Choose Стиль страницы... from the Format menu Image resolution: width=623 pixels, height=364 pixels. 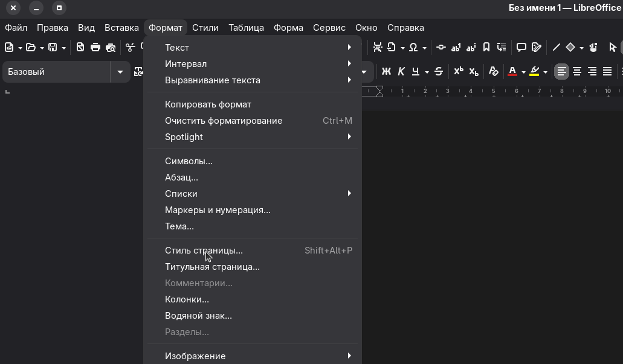coord(204,251)
